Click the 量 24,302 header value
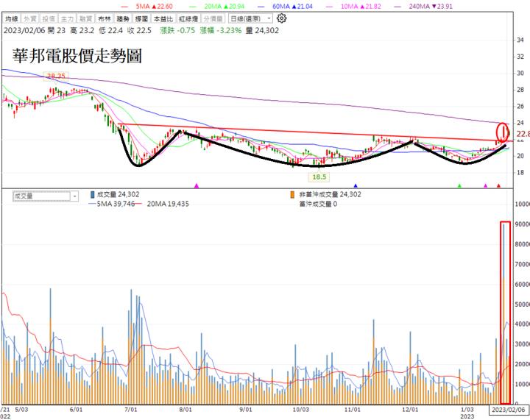Screen dimensions: 530x420 click(x=262, y=30)
